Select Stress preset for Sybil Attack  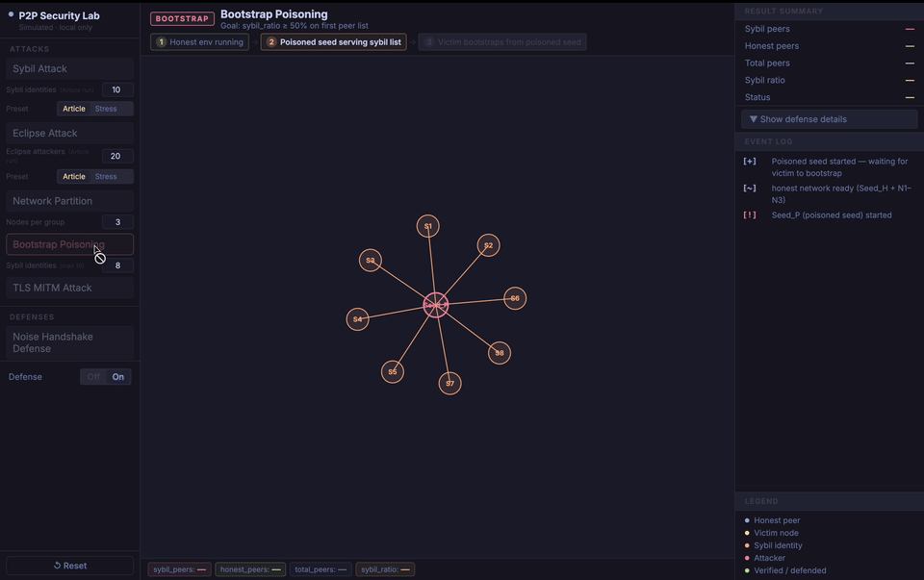(106, 109)
